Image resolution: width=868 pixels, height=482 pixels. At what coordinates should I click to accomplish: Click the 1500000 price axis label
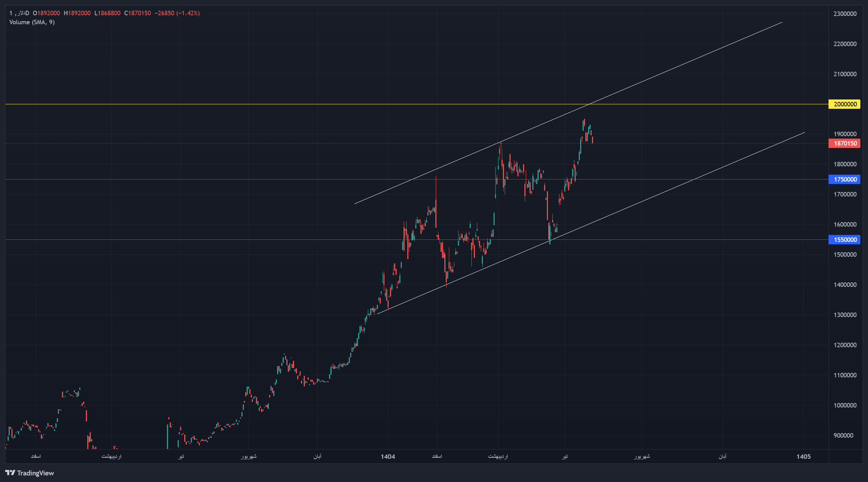click(845, 255)
